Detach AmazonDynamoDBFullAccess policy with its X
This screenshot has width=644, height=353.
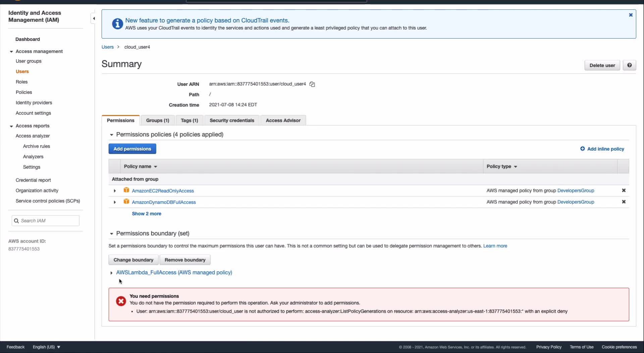click(x=624, y=202)
